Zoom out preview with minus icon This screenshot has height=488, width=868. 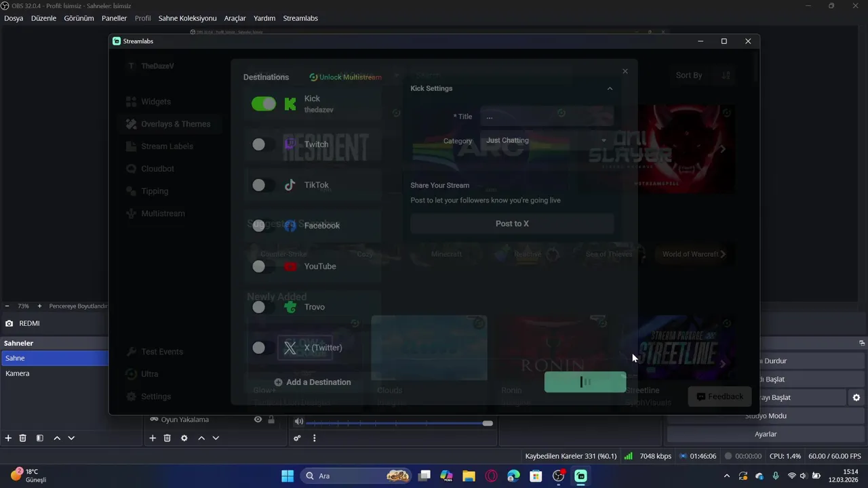(x=7, y=306)
